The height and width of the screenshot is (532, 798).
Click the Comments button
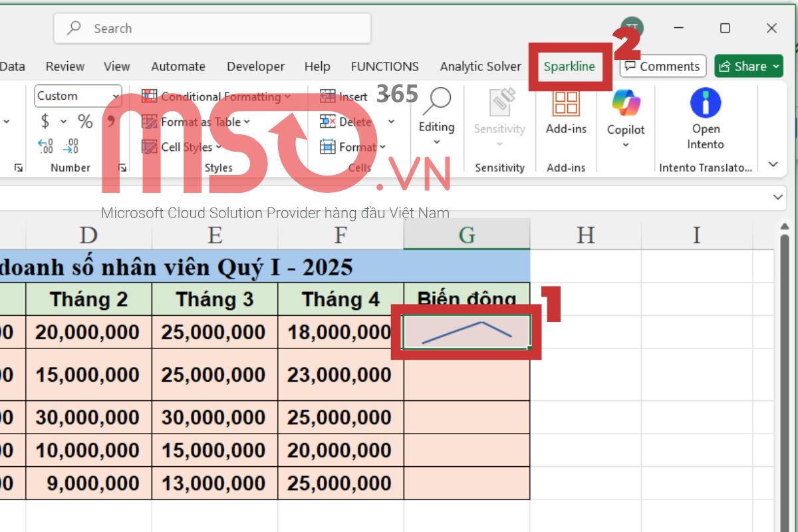(663, 66)
